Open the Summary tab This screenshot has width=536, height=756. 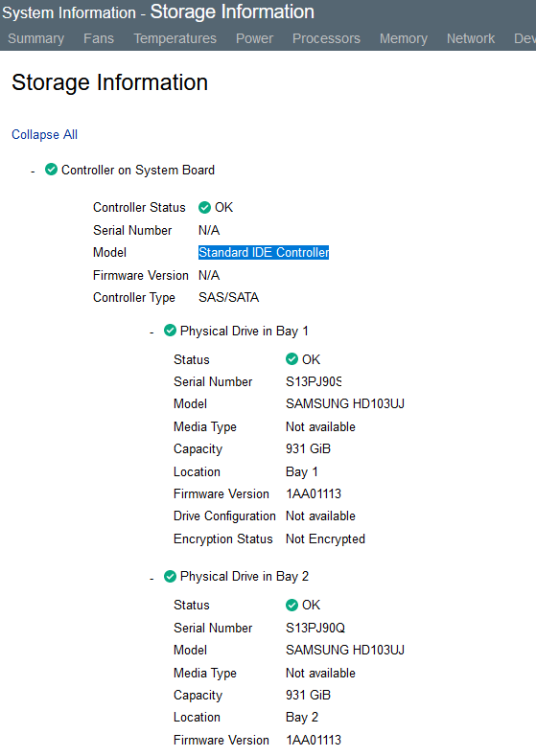tap(35, 38)
